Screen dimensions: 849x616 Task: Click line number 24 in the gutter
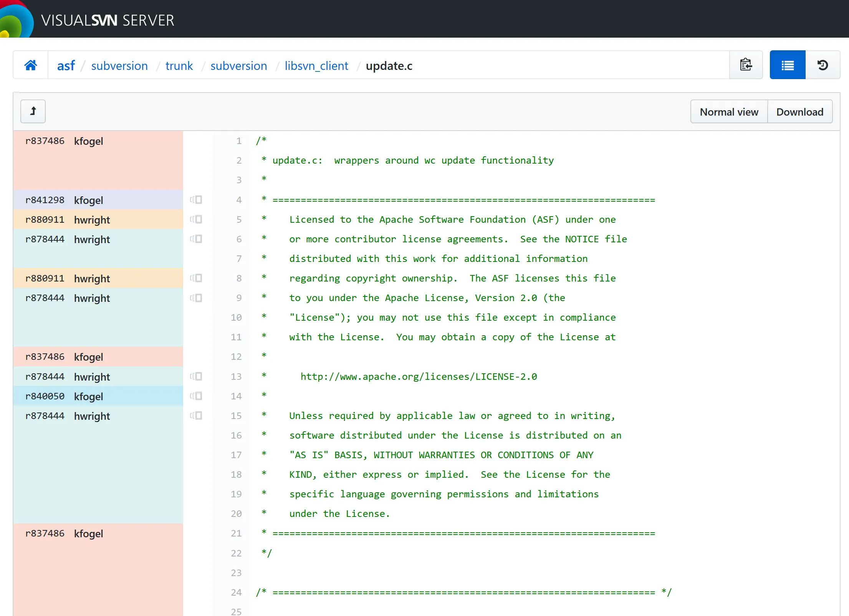(x=236, y=593)
